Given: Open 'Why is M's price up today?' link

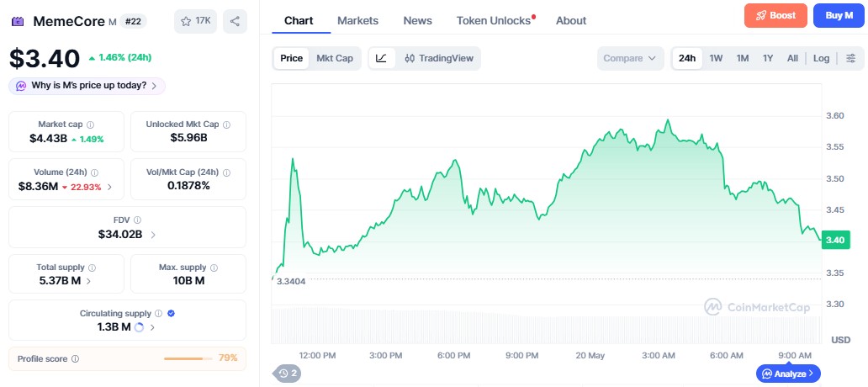Looking at the screenshot, I should (x=87, y=86).
